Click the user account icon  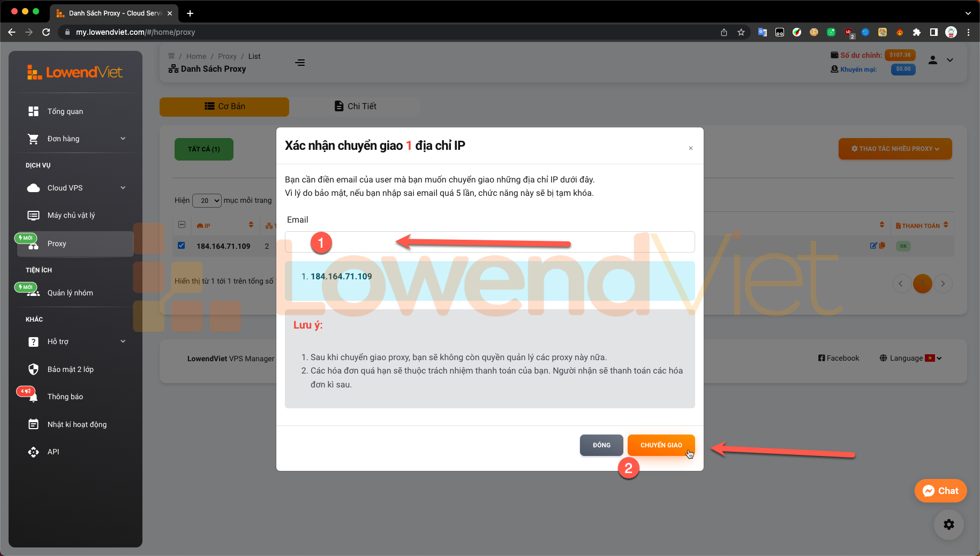[932, 60]
